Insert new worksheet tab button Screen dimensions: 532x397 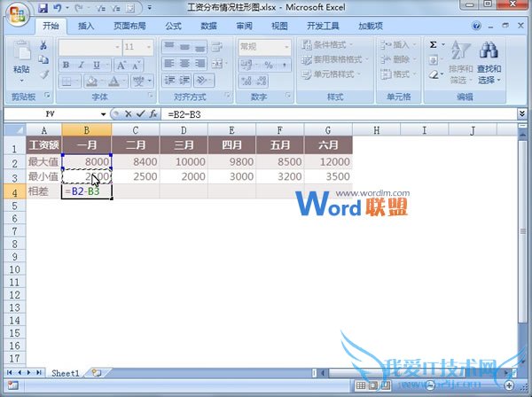pyautogui.click(x=97, y=373)
